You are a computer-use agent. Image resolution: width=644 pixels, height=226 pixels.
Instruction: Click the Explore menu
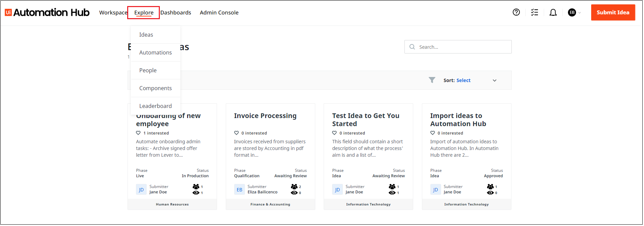pyautogui.click(x=144, y=12)
